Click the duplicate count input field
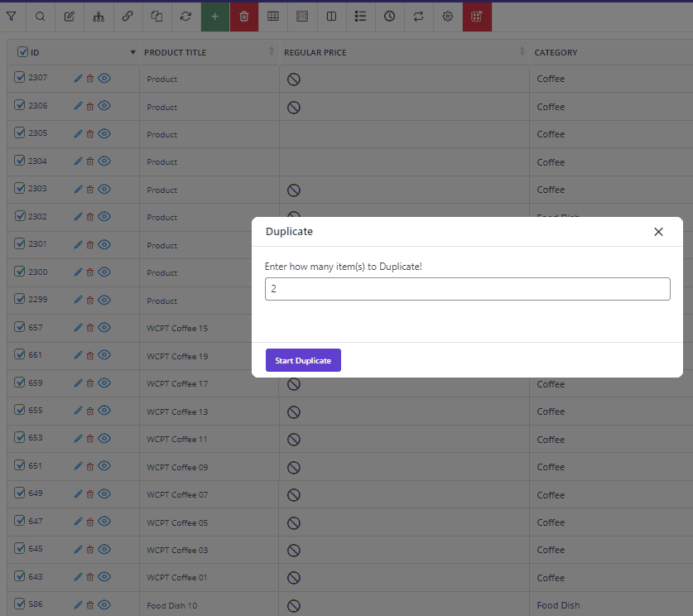The width and height of the screenshot is (693, 616). click(467, 289)
